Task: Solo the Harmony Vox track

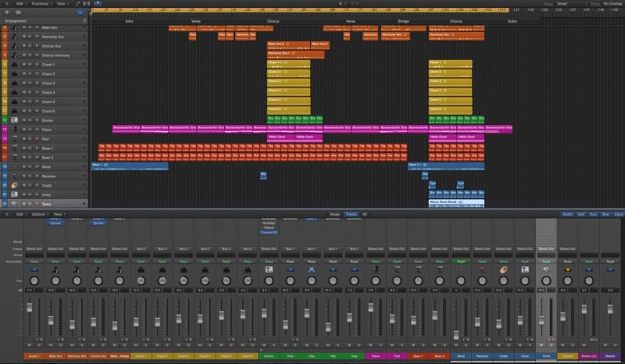Action: [x=30, y=37]
